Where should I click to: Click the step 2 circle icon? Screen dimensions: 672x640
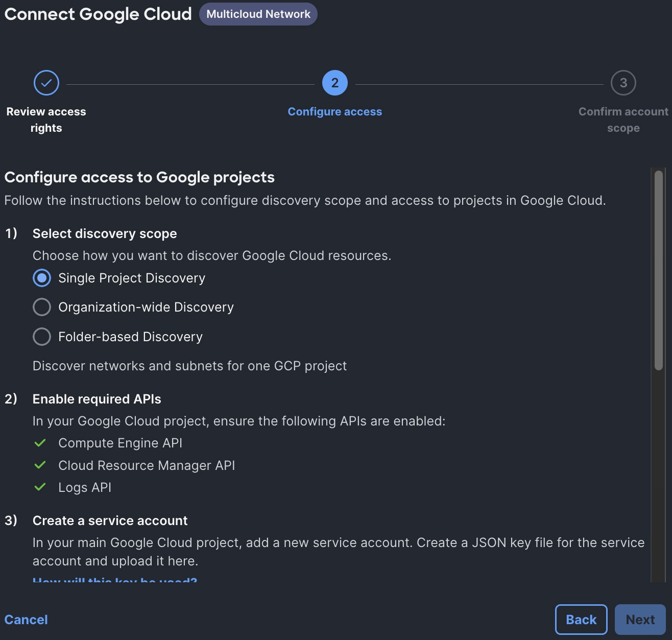[335, 83]
